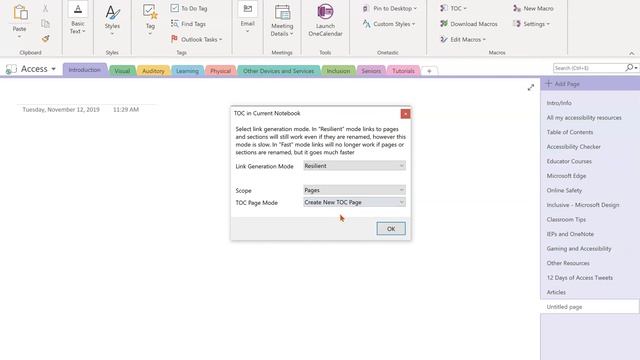Open the Basic Text group
This screenshot has width=640, height=360.
78,18
